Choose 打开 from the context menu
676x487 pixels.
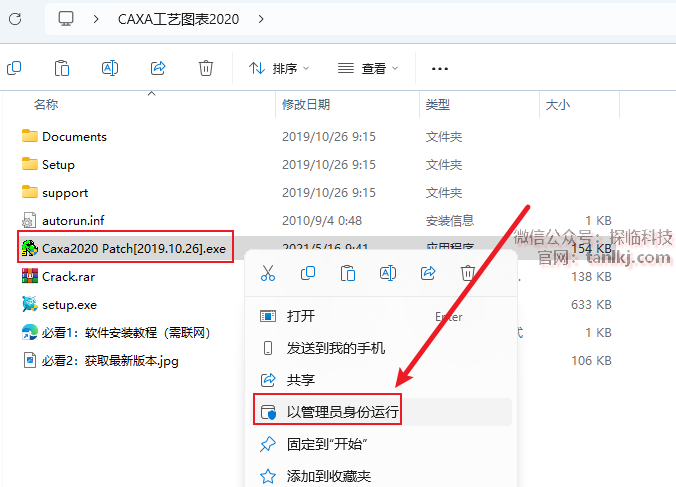(x=382, y=316)
